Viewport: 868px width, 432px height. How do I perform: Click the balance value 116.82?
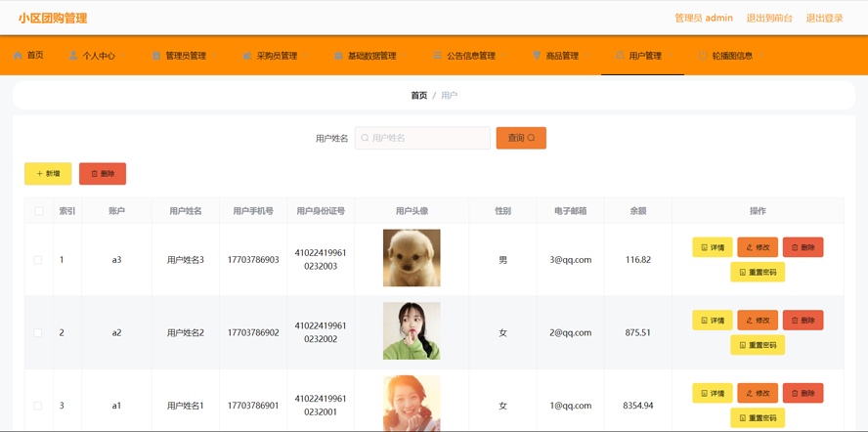pyautogui.click(x=638, y=260)
